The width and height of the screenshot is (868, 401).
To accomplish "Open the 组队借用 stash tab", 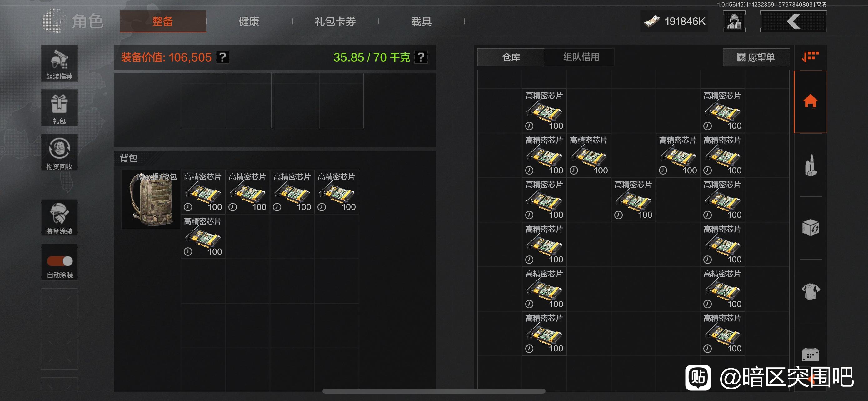I will pyautogui.click(x=581, y=57).
